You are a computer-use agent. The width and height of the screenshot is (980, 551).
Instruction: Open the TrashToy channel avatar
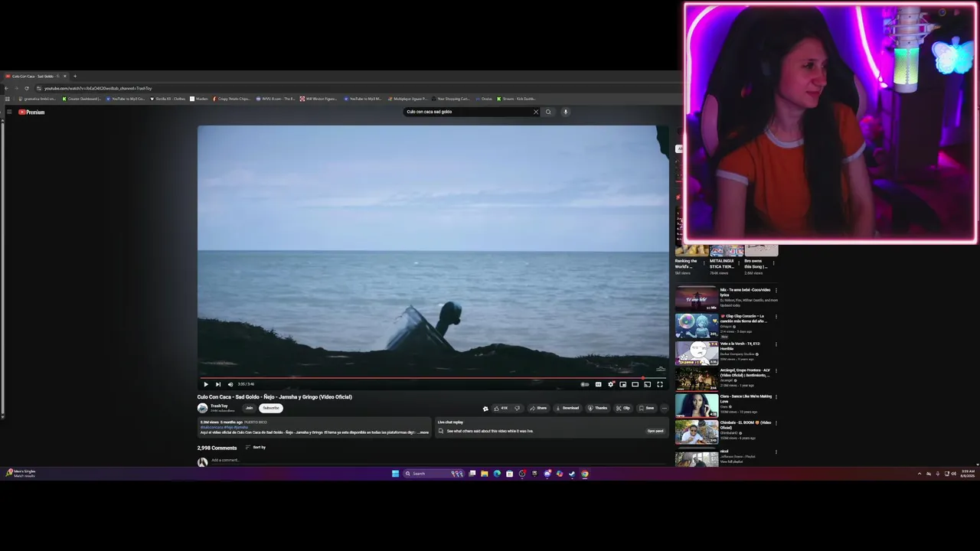point(202,408)
